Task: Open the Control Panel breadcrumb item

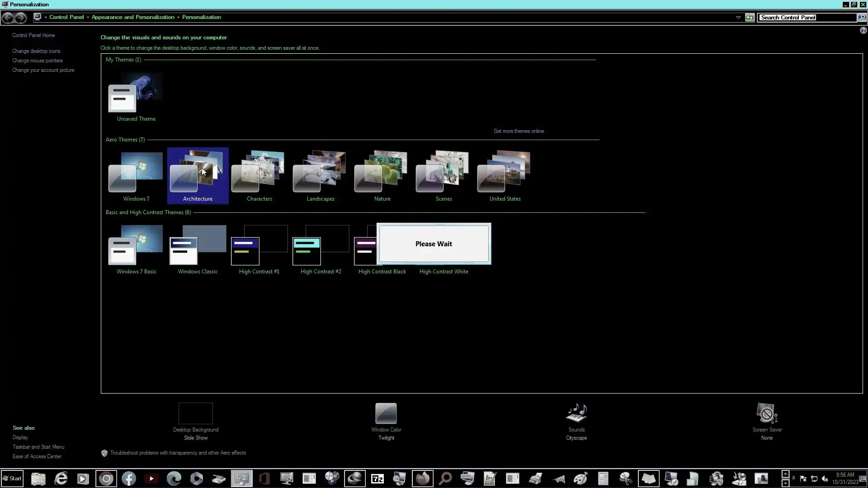Action: click(66, 17)
